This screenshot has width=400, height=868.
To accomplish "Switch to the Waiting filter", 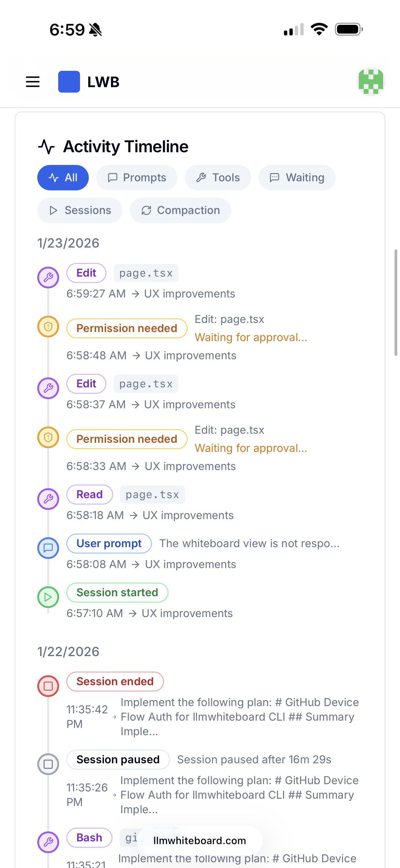I will (297, 178).
